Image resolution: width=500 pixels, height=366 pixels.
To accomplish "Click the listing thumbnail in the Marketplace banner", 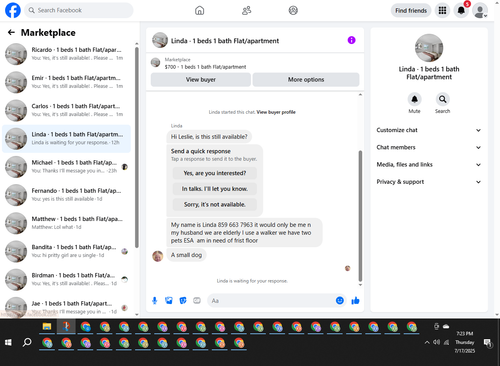I will (156, 62).
